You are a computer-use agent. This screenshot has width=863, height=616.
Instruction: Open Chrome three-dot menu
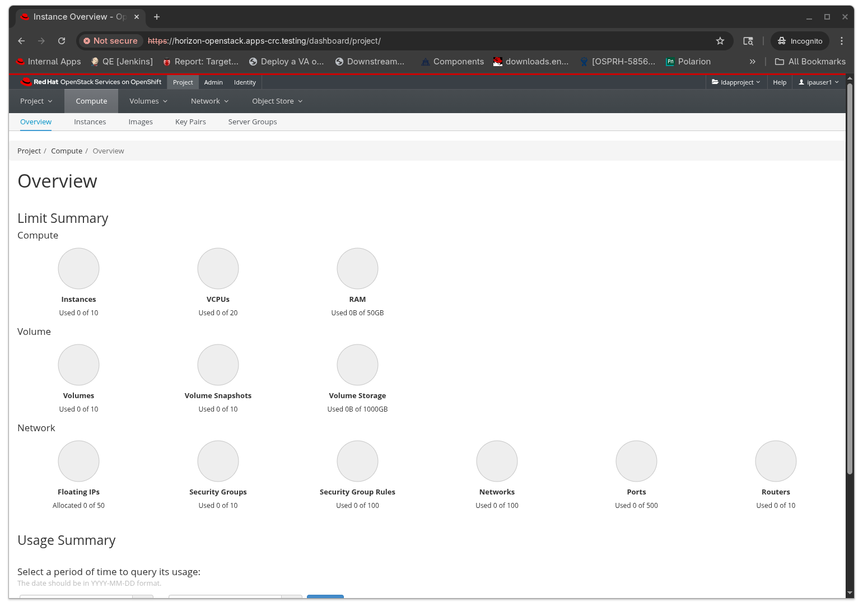tap(842, 41)
